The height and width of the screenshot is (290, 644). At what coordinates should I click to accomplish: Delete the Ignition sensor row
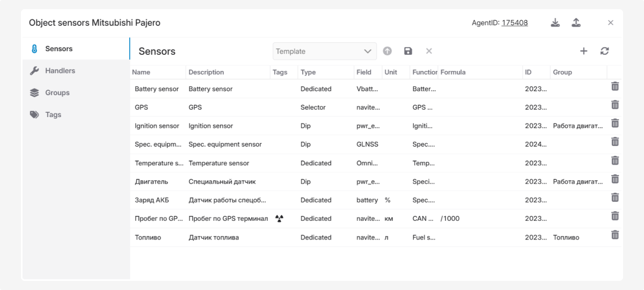(615, 124)
